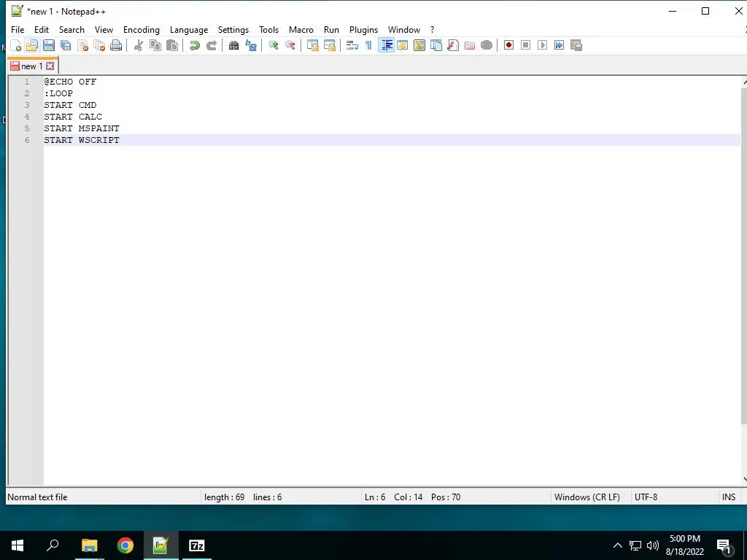The image size is (747, 560).
Task: Run the macro multiple times with the double-arrow icon
Action: pos(560,45)
